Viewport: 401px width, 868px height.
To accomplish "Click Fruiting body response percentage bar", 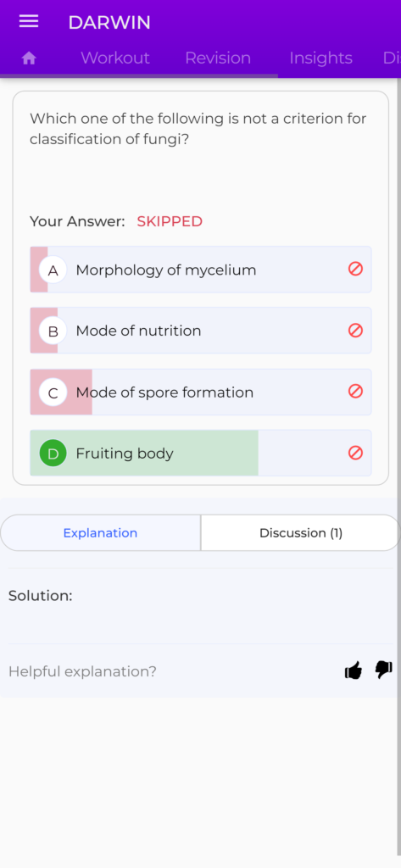I will (x=144, y=453).
